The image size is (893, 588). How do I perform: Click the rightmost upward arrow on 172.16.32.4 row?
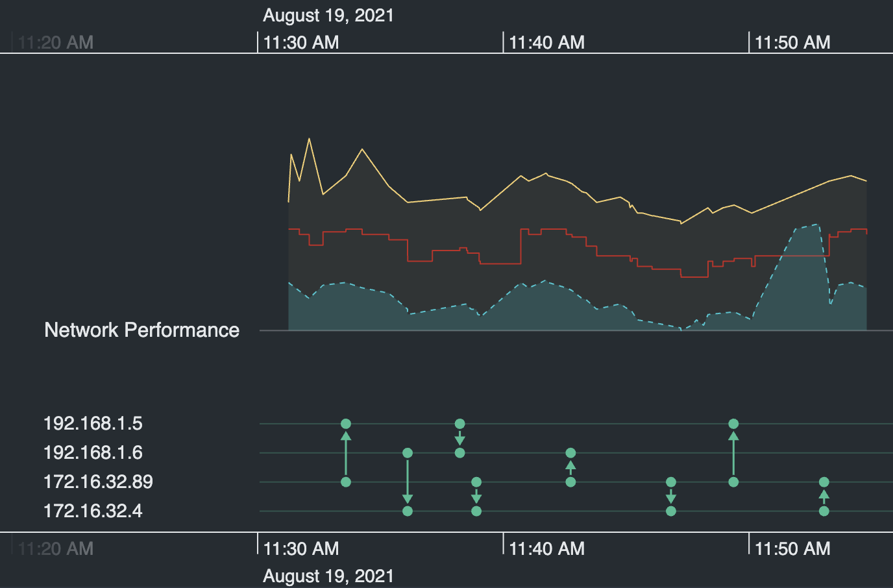(824, 496)
